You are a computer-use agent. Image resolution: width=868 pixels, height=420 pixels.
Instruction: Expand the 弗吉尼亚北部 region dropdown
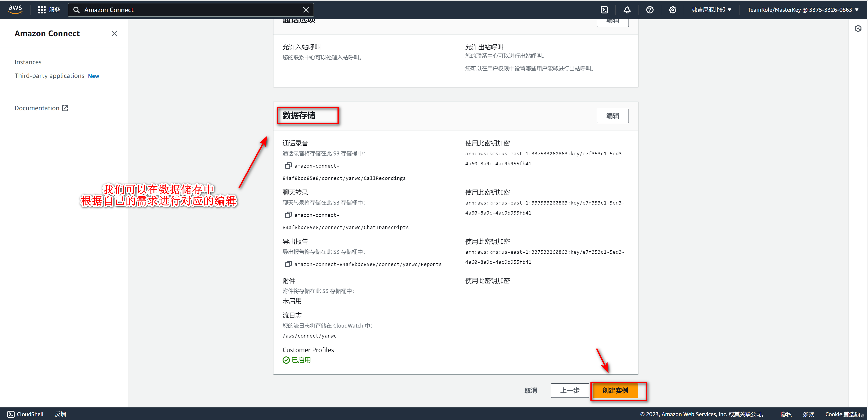[711, 10]
